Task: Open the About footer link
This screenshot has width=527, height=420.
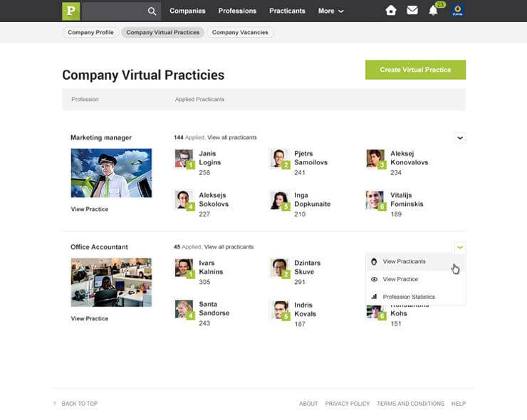Action: pyautogui.click(x=308, y=404)
